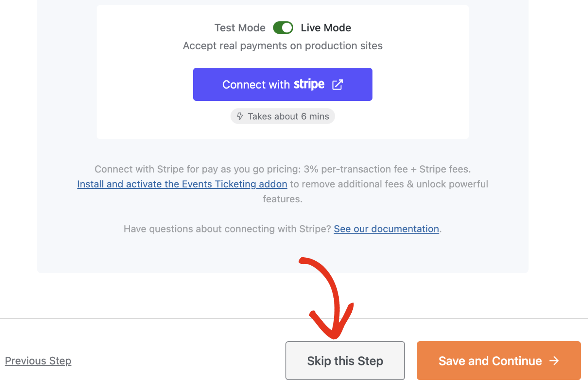Click the Save and Continue button
Viewport: 588px width, 389px height.
(499, 361)
